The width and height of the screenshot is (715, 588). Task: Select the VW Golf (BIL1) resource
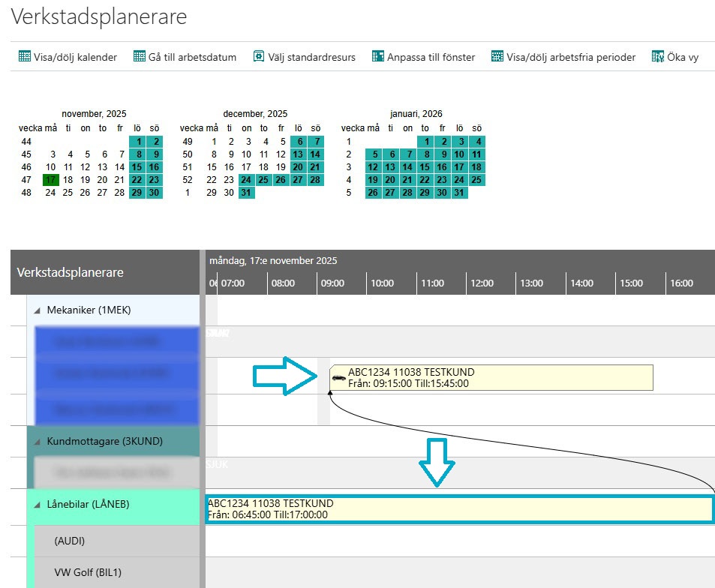(x=88, y=573)
